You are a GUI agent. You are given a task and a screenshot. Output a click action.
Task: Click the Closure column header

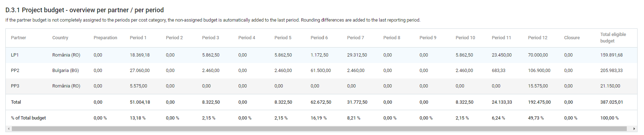(572, 38)
